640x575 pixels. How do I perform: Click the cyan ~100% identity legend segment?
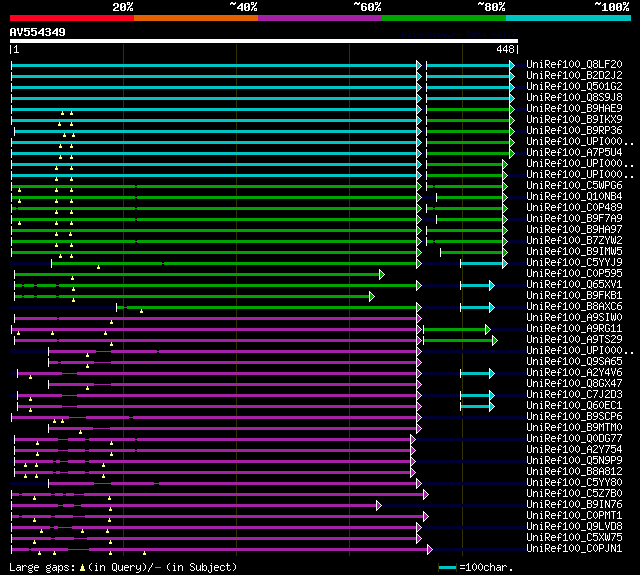[567, 17]
